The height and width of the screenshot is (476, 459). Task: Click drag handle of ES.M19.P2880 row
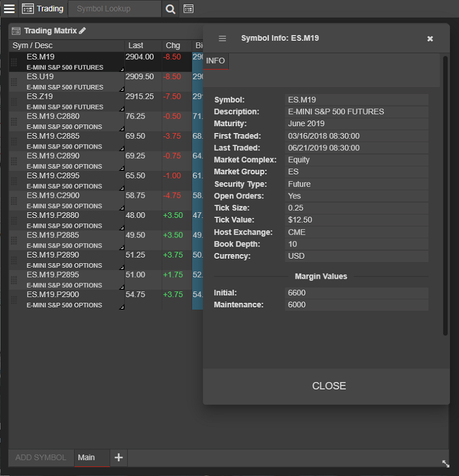(x=14, y=220)
